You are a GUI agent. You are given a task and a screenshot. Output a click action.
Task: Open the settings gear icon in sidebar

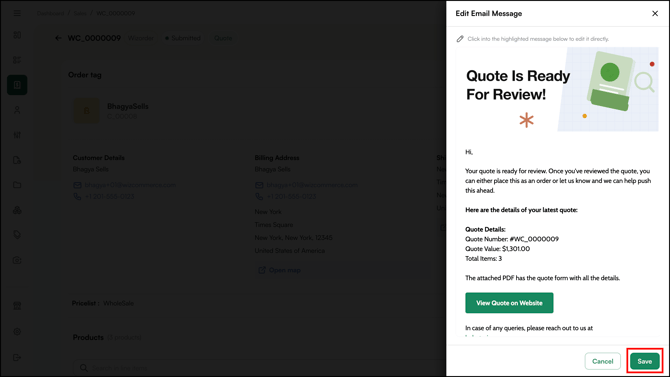coord(17,332)
